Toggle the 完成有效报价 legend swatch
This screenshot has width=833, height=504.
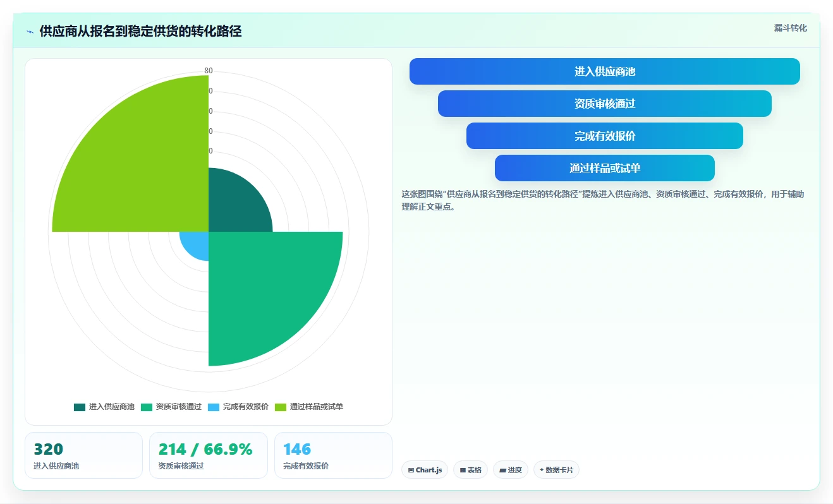click(214, 407)
